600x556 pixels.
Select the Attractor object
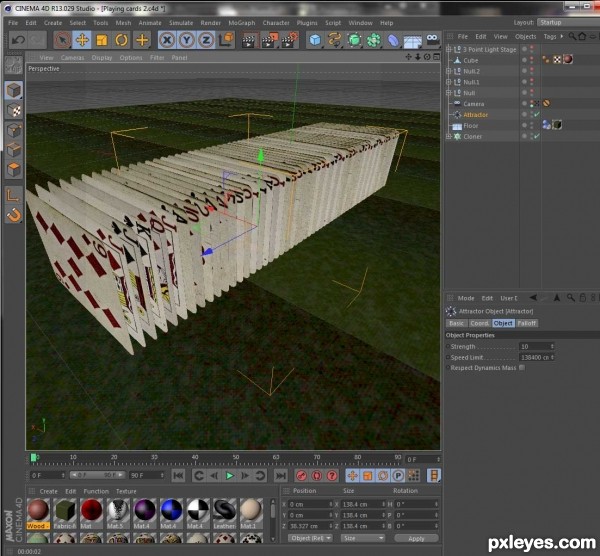[475, 115]
